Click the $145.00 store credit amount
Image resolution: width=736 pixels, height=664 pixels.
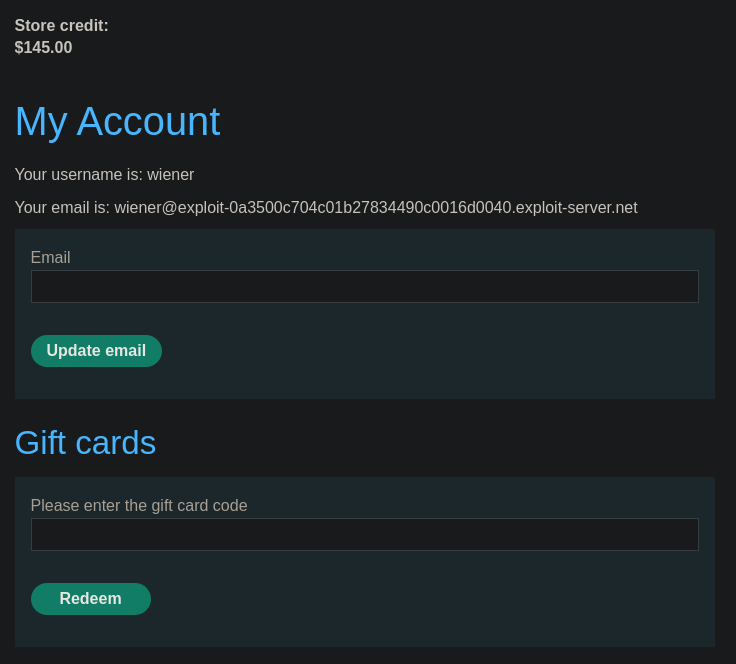43,47
